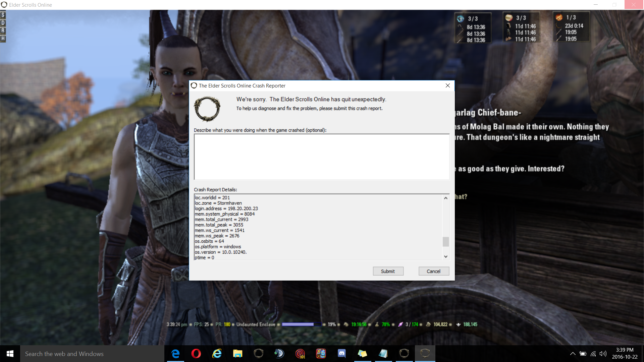Screen dimensions: 644x362
Task: Launch Opera browser from the taskbar
Action: (x=196, y=354)
